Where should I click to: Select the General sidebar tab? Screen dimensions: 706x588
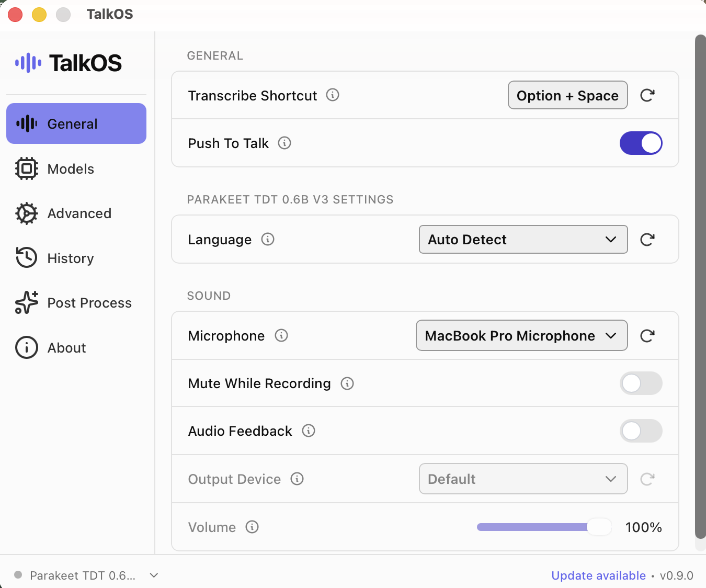[76, 123]
